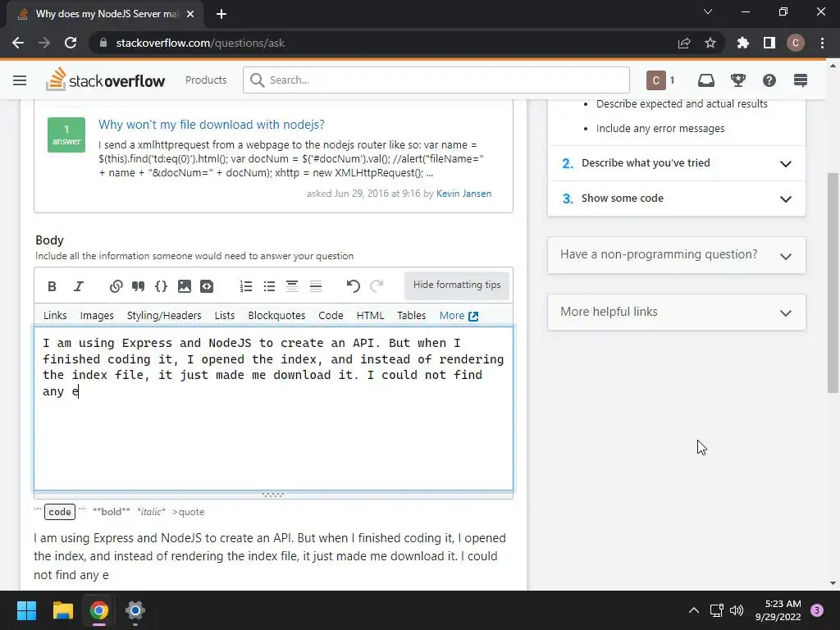Expand 'Describe what you've tried' section

click(x=677, y=163)
